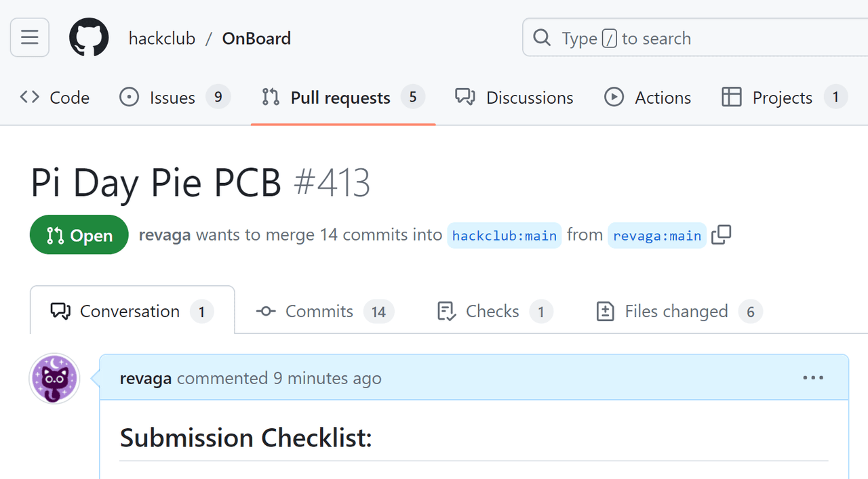
Task: Click the GitHub Octocat logo
Action: click(x=89, y=37)
